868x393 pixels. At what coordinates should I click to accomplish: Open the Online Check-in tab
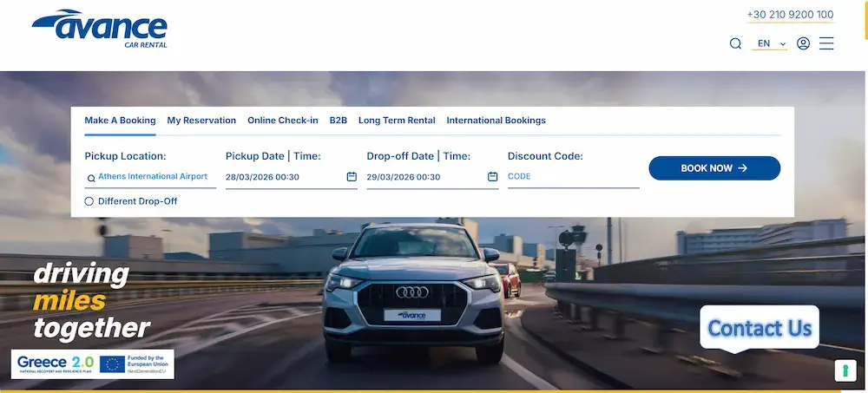(x=283, y=120)
